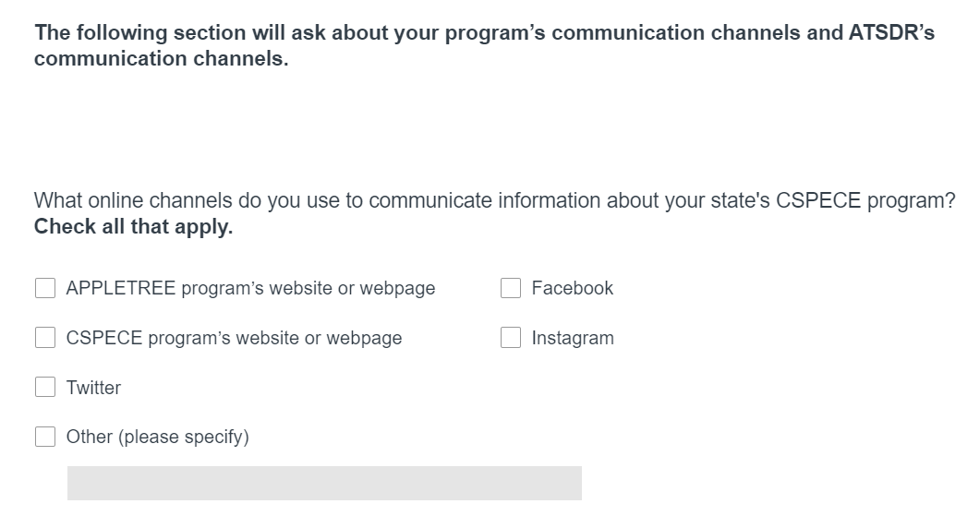Click the "Other (please specify)" label text
Image resolution: width=980 pixels, height=528 pixels.
pyautogui.click(x=157, y=437)
